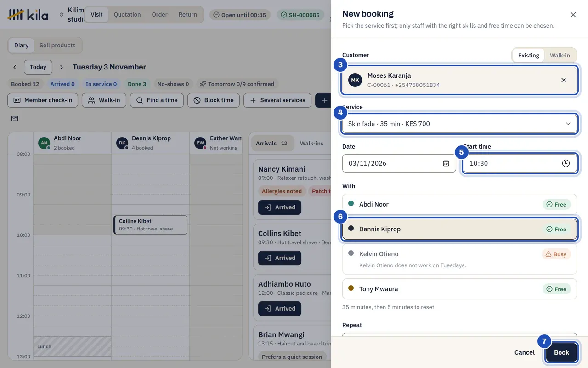Click the Kila logo
Viewport: 588px width, 368px height.
pos(28,15)
